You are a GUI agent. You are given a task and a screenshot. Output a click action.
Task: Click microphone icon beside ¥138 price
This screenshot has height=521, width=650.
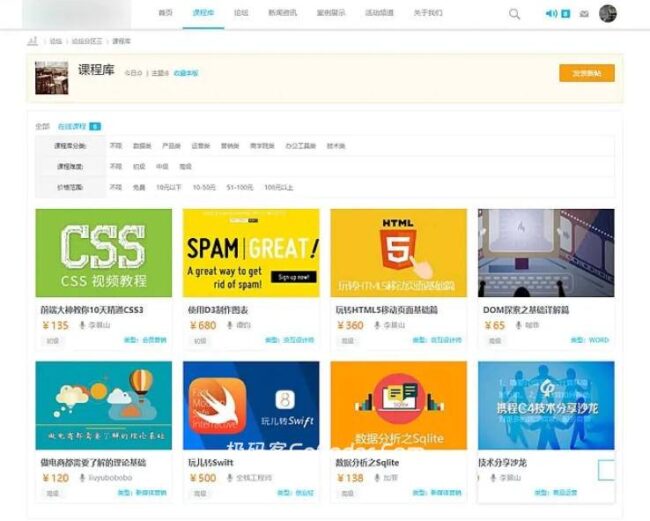point(377,478)
